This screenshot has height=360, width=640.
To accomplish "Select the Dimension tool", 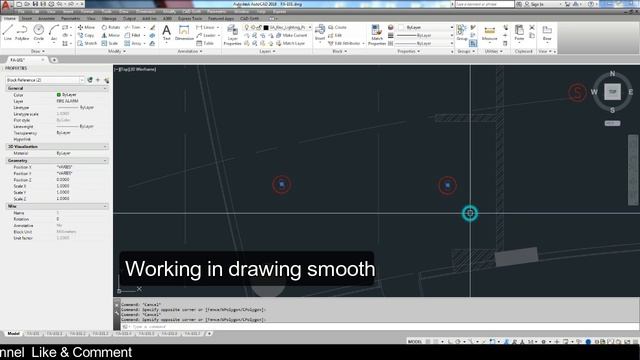I will (x=184, y=33).
